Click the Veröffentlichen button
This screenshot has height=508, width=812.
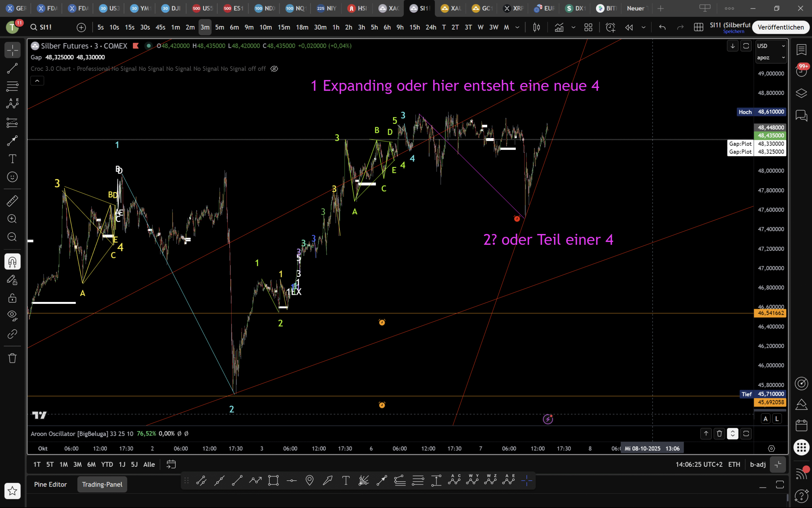pos(780,27)
